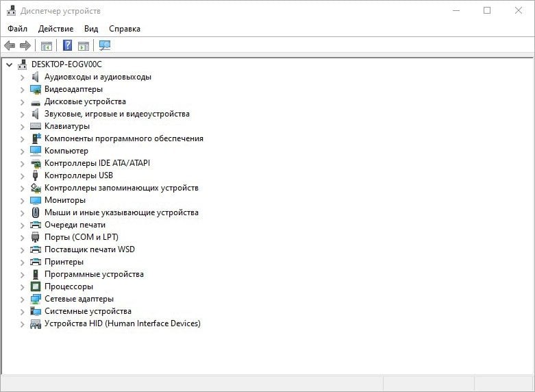Click the HID devices icon
The height and width of the screenshot is (392, 535).
(x=36, y=323)
